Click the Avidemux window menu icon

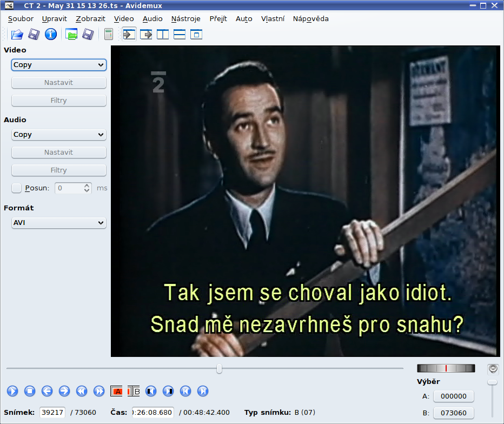tap(9, 5)
